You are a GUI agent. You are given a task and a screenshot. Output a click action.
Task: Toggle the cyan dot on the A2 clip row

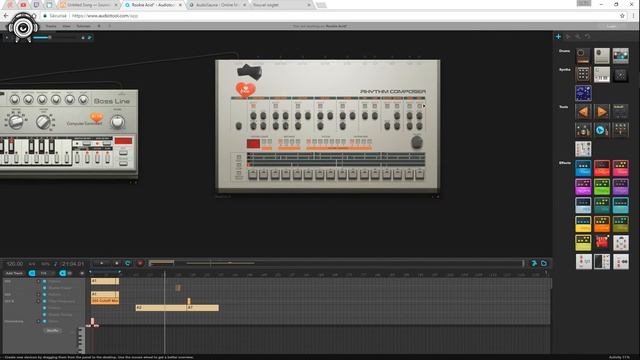(44, 308)
